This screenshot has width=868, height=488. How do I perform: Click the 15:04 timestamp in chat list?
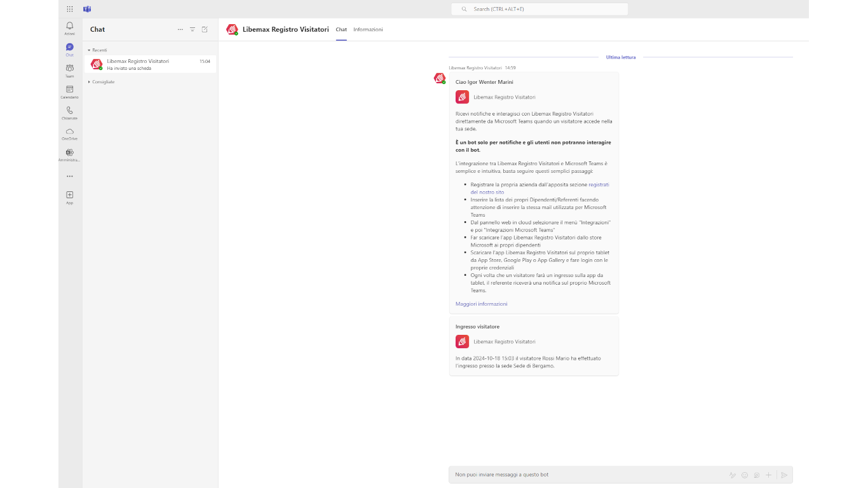[x=205, y=62]
